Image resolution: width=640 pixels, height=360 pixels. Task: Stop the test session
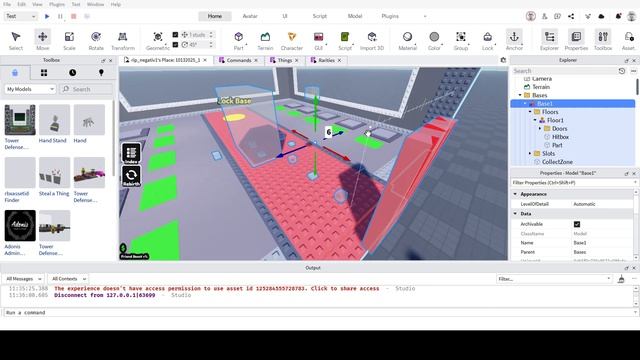click(73, 16)
